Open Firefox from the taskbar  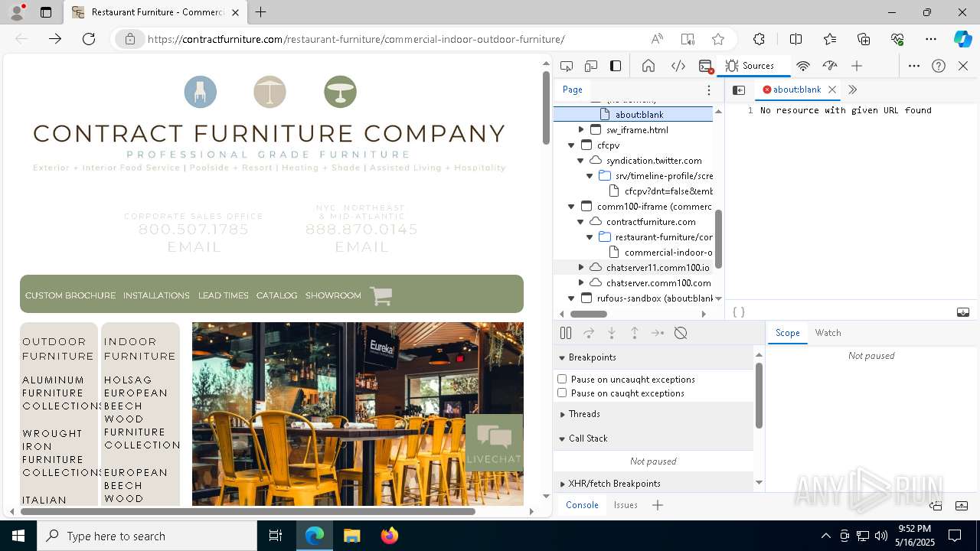(x=390, y=536)
